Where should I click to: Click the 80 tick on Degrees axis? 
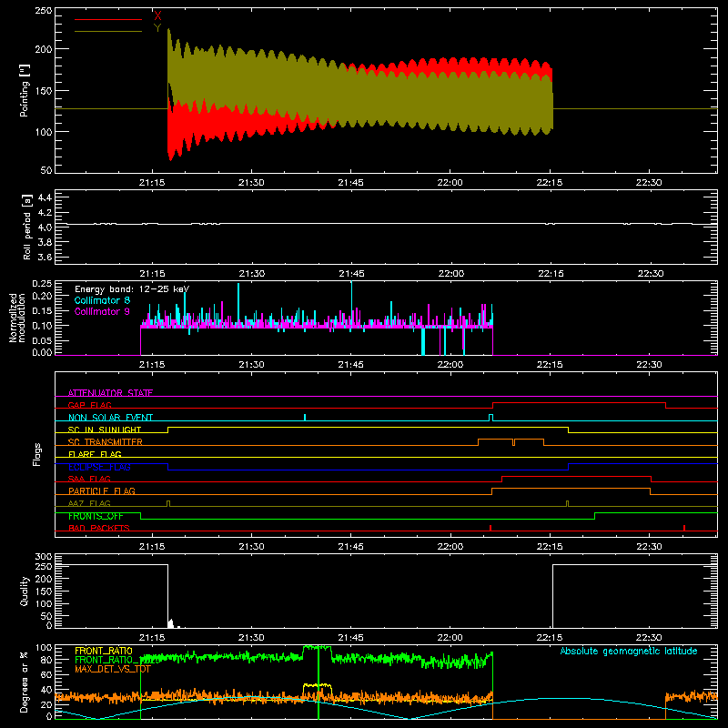pyautogui.click(x=46, y=660)
